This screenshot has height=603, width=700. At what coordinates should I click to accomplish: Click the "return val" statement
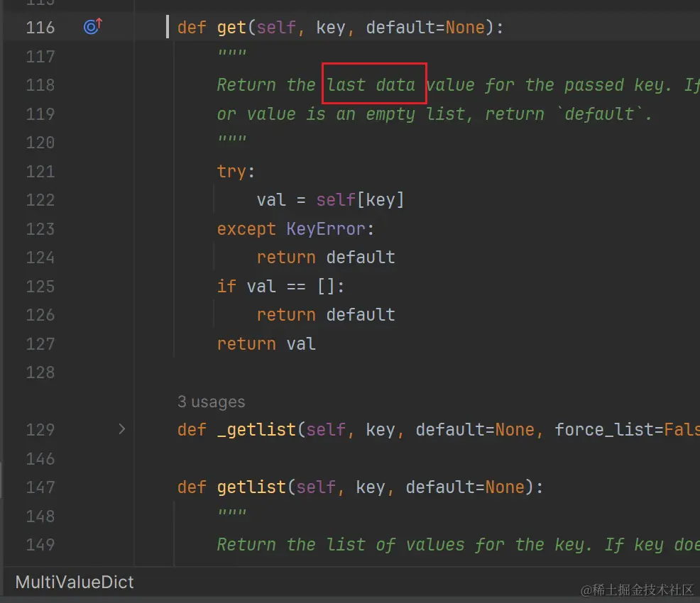pyautogui.click(x=266, y=344)
